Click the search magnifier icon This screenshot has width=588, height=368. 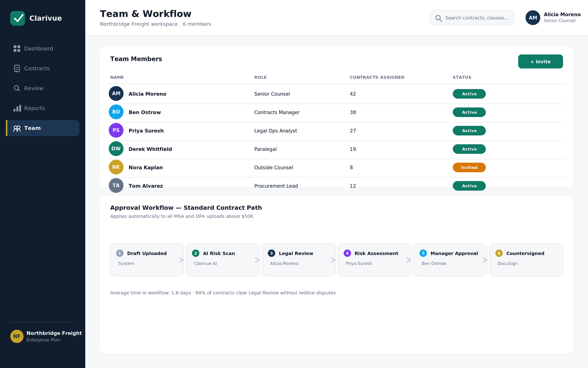438,18
